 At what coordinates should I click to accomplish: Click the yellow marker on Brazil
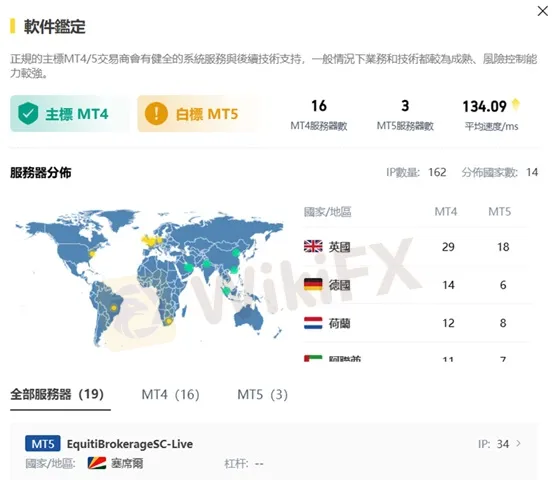tap(114, 308)
